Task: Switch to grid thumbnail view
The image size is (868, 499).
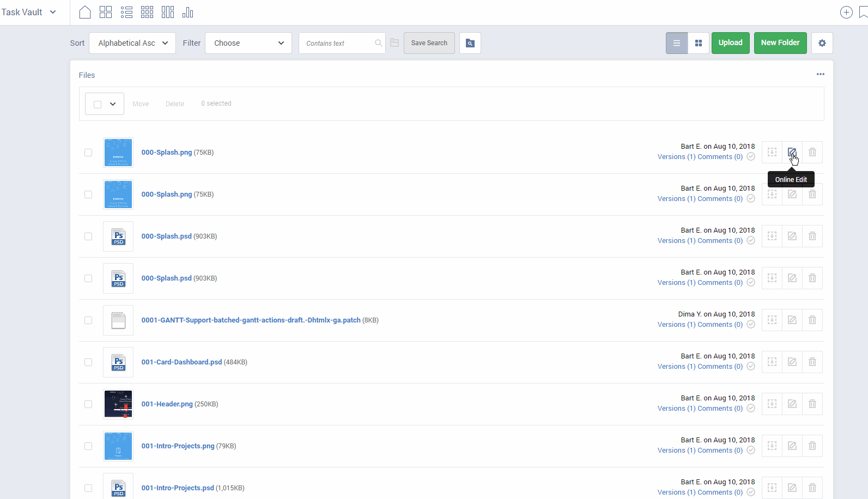Action: 699,43
